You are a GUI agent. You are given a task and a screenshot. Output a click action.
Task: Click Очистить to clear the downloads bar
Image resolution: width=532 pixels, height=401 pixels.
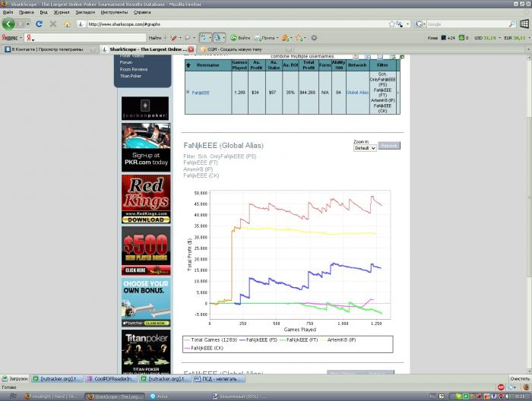(520, 379)
